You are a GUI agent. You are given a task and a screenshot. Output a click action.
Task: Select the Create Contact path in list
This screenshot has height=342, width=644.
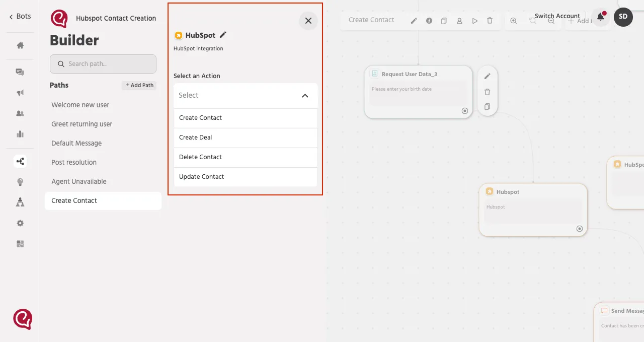tap(103, 200)
